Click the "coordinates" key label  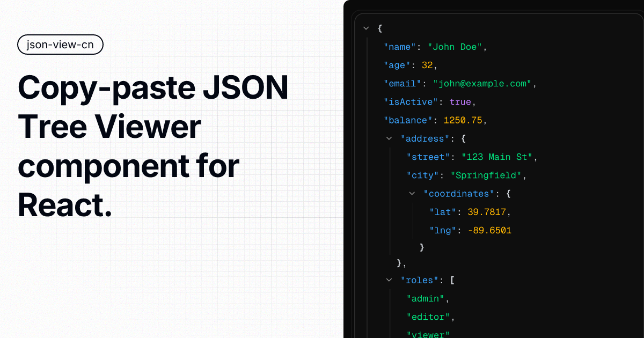pyautogui.click(x=459, y=193)
